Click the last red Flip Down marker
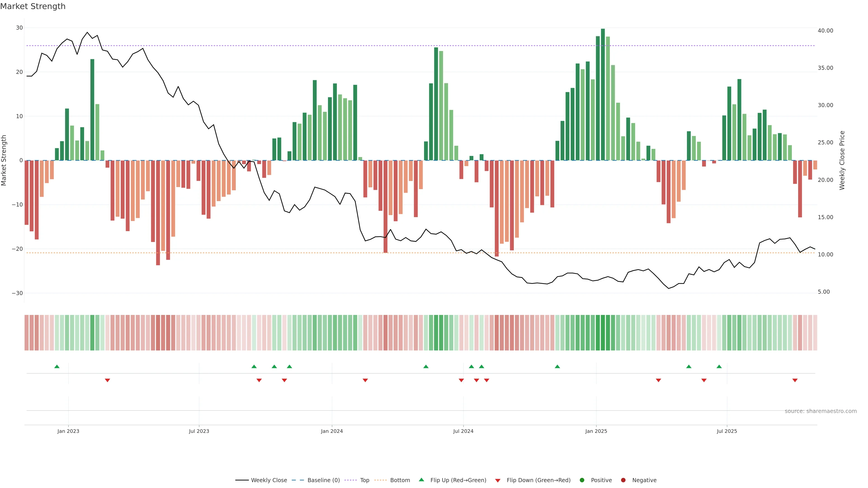Viewport: 868px width, 488px height. point(795,380)
